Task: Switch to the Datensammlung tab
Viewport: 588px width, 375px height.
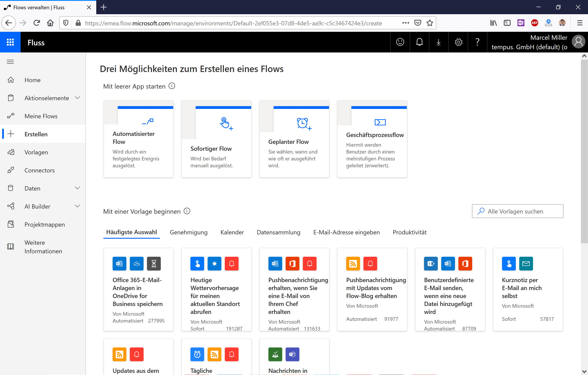Action: pyautogui.click(x=278, y=232)
